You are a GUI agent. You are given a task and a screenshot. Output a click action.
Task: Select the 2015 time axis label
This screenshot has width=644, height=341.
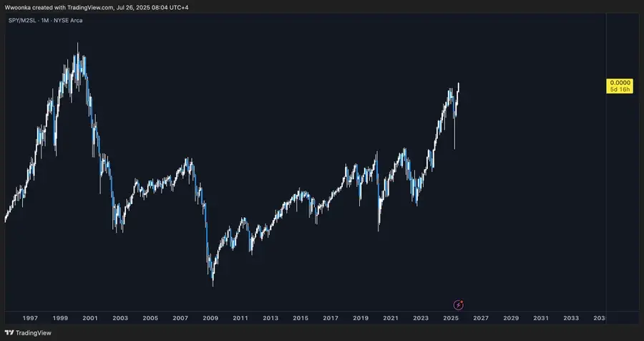(301, 318)
